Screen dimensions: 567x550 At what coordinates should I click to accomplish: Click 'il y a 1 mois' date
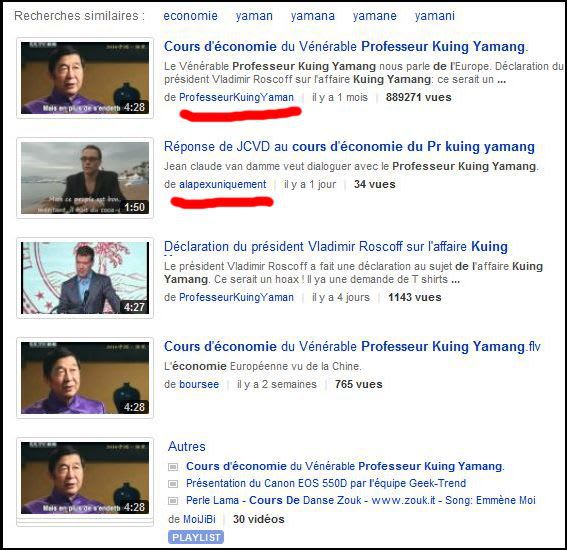coord(340,97)
